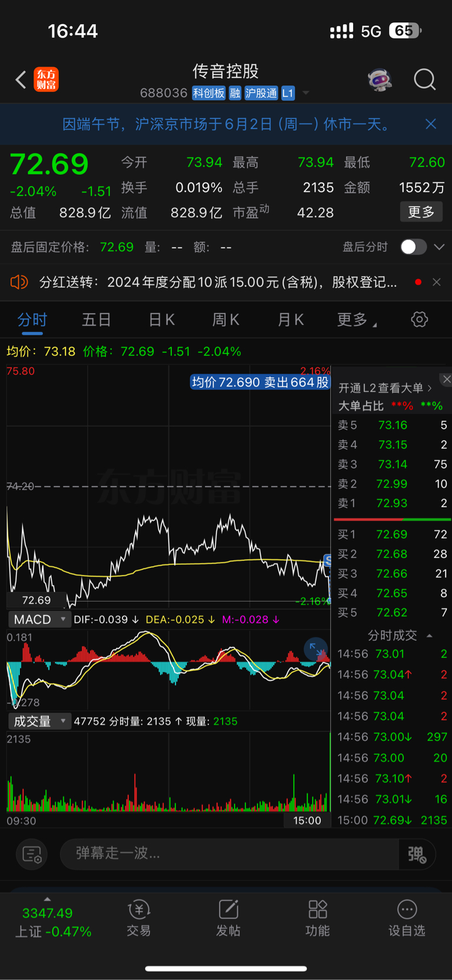Tap the 14:56 73.00 297 trade row
The height and width of the screenshot is (980, 452).
[392, 737]
